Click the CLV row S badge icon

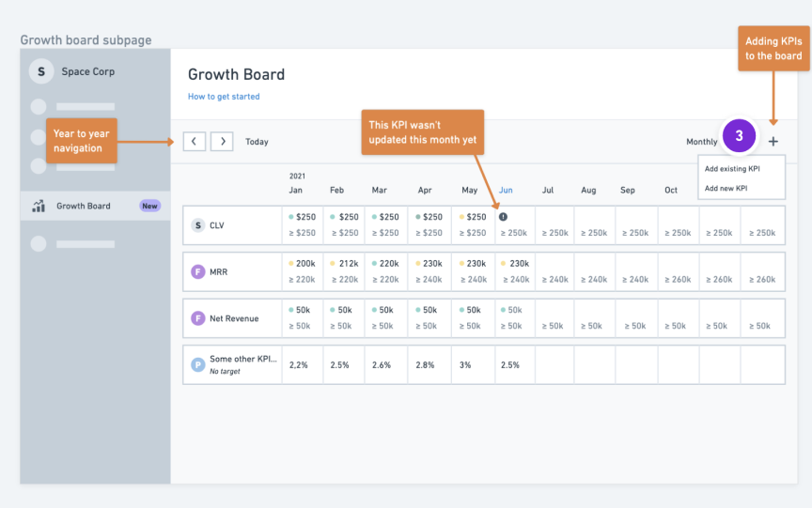click(x=197, y=225)
